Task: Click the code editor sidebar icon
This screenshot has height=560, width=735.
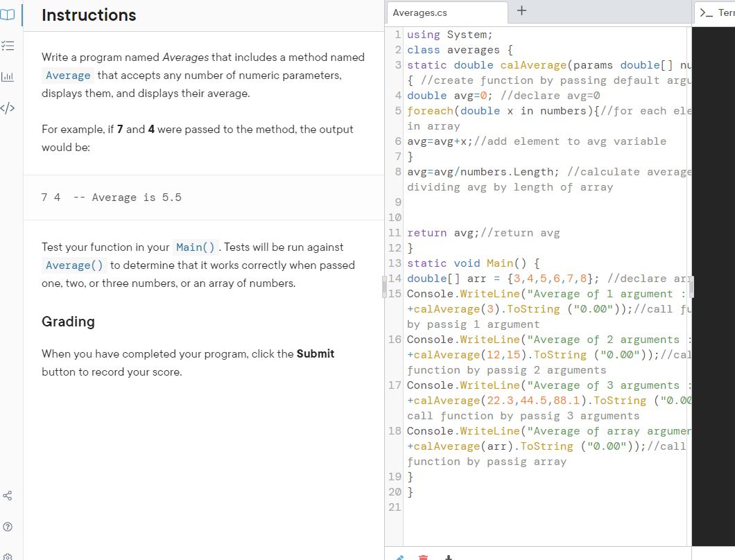Action: [8, 107]
